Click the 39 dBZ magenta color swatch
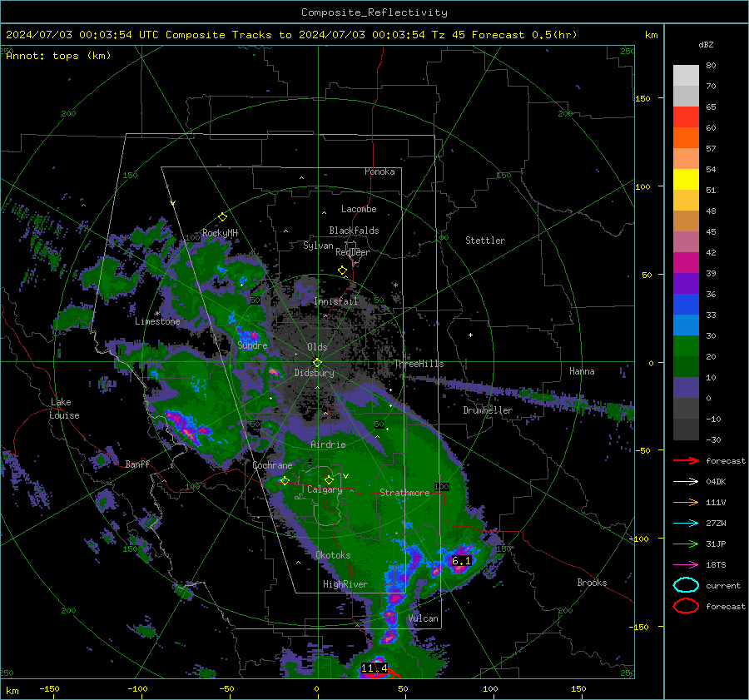The width and height of the screenshot is (749, 700). click(x=686, y=262)
